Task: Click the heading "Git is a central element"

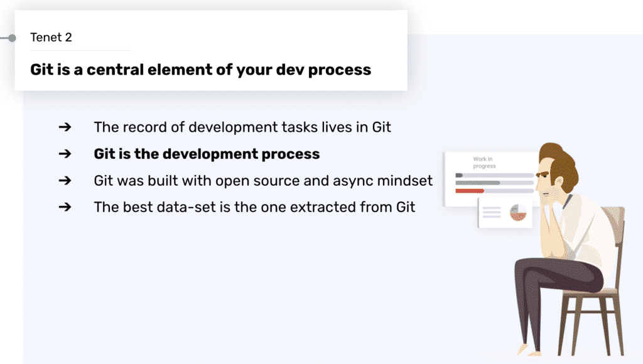Action: pos(200,69)
